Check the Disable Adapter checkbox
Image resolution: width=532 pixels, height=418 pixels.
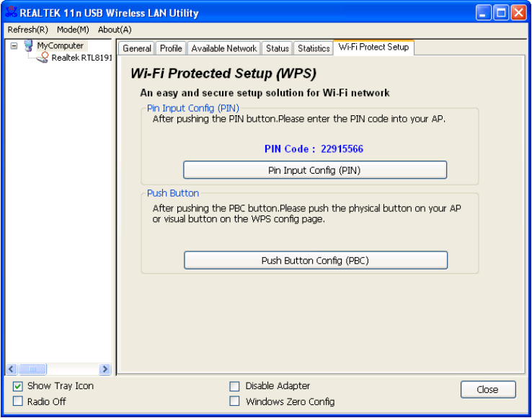[x=234, y=386]
